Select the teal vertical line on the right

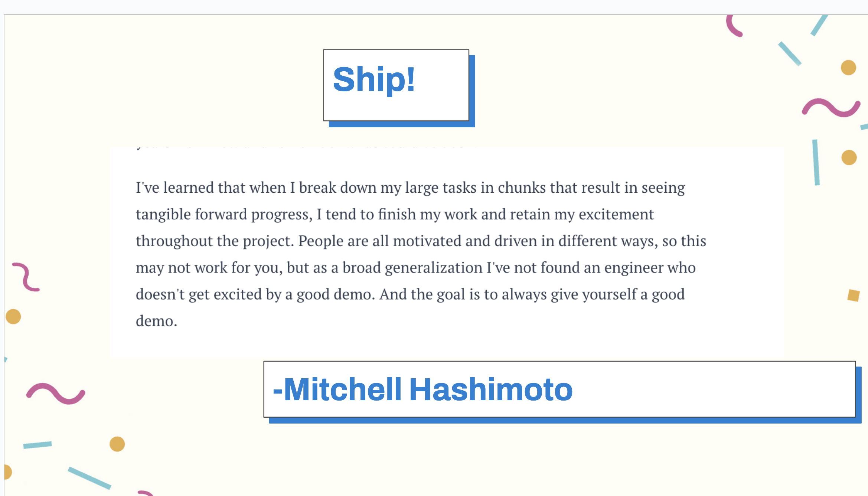816,162
